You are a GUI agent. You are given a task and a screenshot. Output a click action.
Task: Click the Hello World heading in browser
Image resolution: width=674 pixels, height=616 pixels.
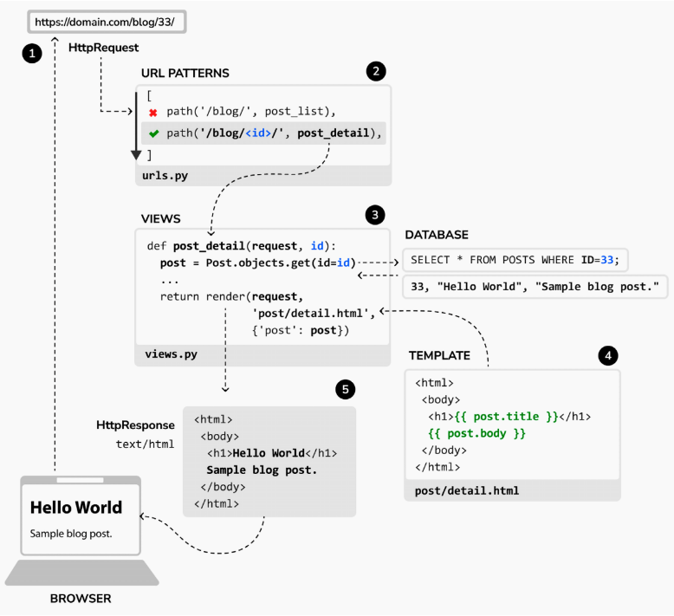coord(76,508)
